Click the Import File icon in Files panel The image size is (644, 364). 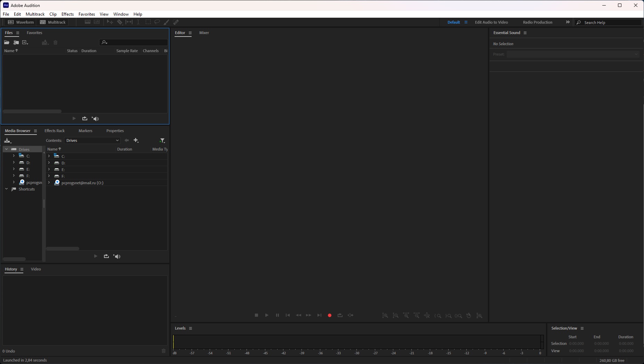[16, 42]
